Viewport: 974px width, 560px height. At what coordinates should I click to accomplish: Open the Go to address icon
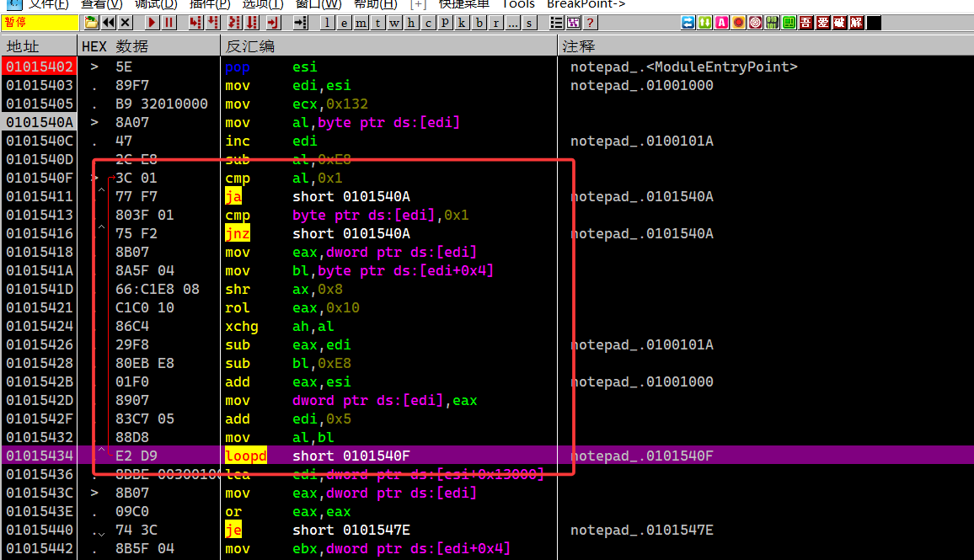(x=302, y=23)
